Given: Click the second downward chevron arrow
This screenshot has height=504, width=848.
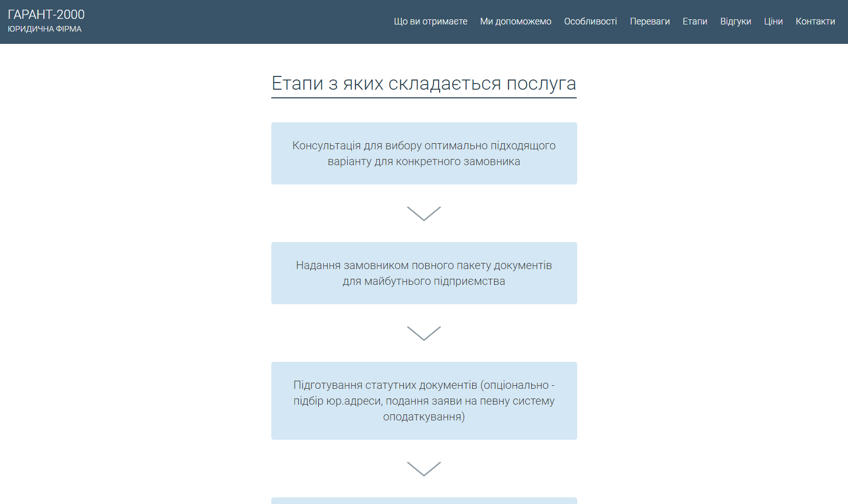Looking at the screenshot, I should click(x=424, y=334).
